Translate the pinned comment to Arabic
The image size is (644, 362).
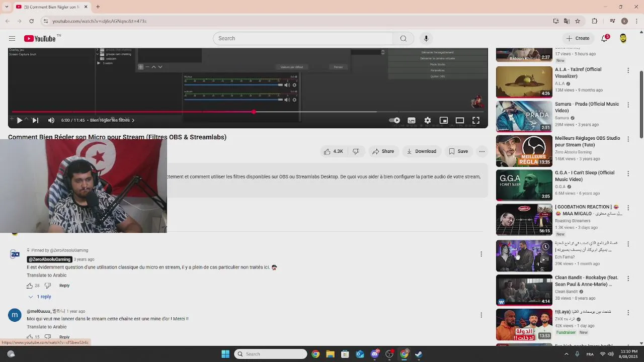47,275
